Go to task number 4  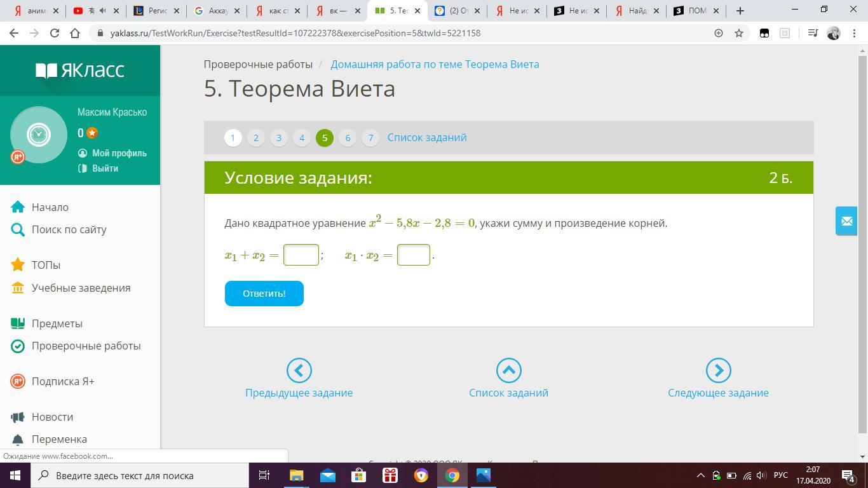click(x=301, y=137)
